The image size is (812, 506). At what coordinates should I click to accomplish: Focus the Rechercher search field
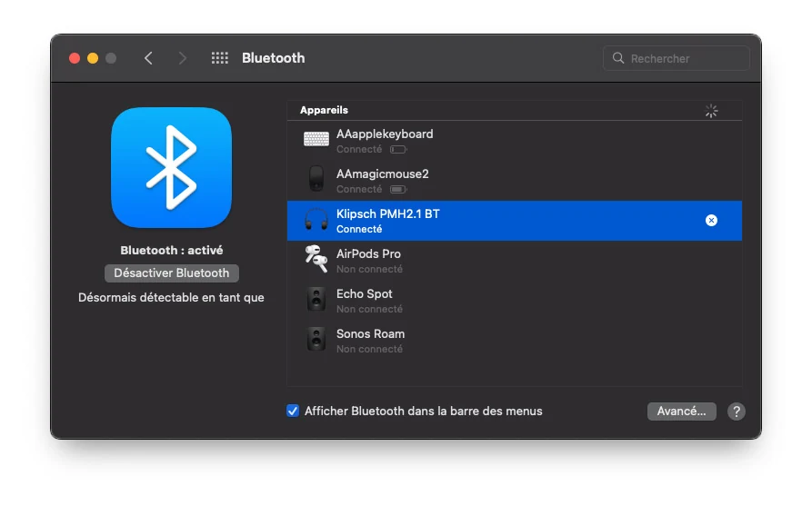tap(676, 58)
